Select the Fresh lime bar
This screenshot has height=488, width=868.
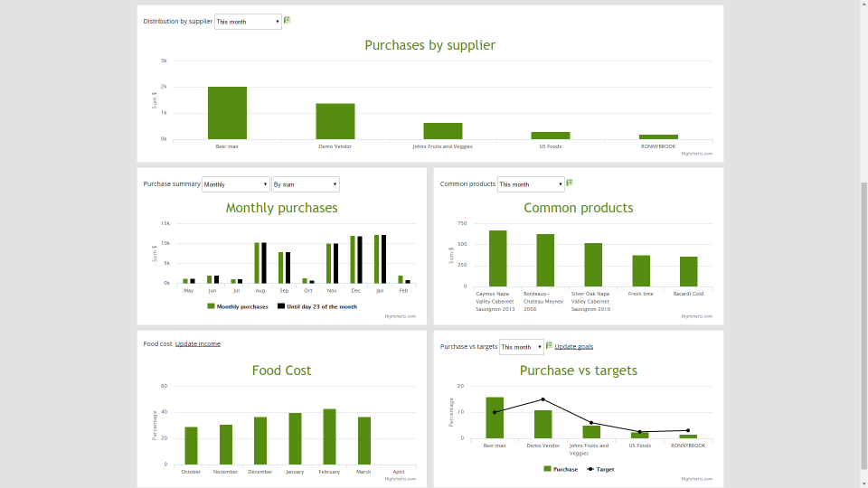[x=641, y=271]
